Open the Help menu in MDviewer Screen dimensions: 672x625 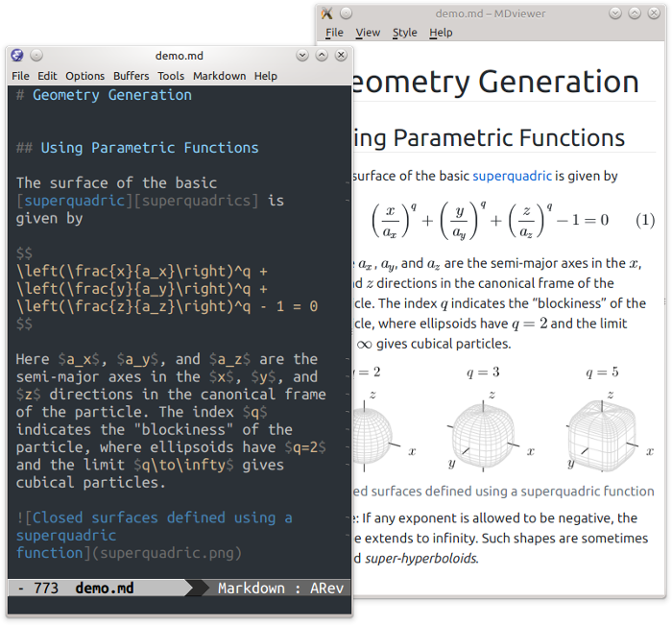click(x=441, y=33)
